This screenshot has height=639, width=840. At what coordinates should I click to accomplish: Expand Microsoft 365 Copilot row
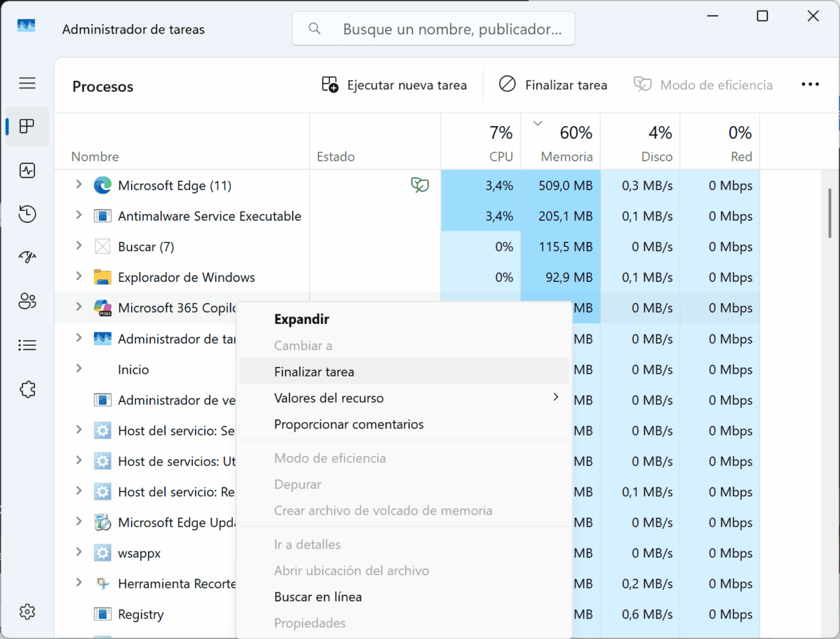[x=79, y=307]
